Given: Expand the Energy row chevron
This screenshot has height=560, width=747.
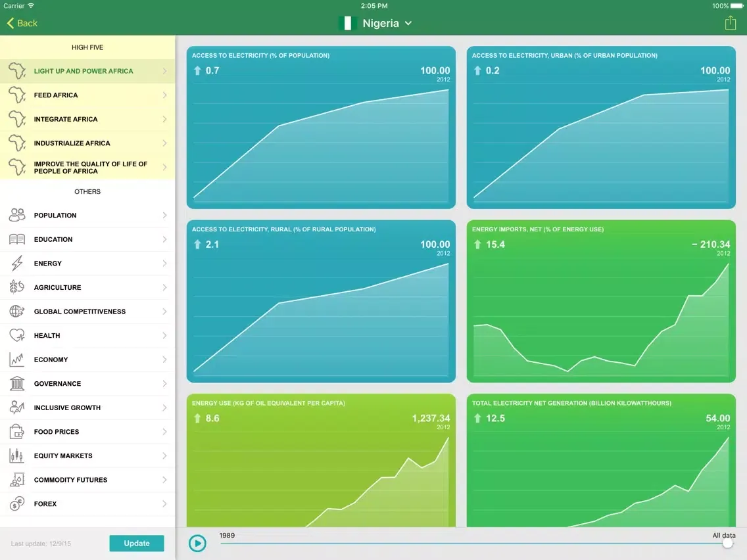Looking at the screenshot, I should coord(164,264).
